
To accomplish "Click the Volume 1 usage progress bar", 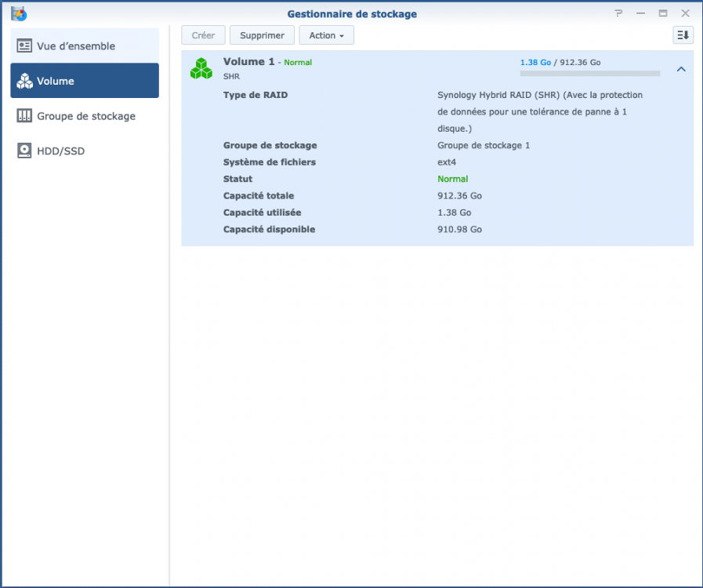I will (x=589, y=74).
